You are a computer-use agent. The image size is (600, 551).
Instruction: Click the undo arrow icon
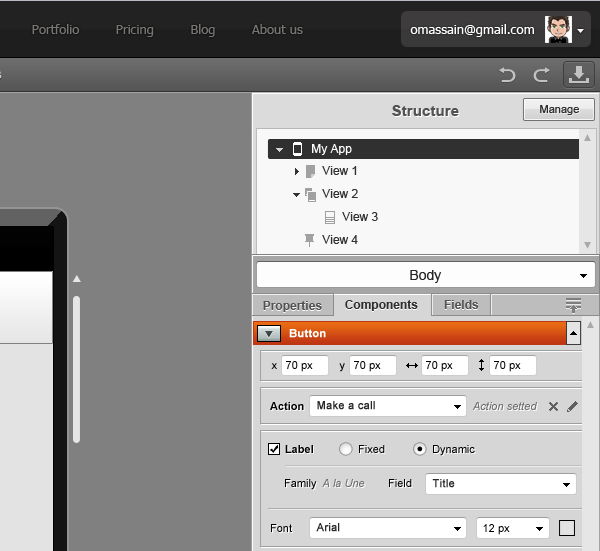tap(507, 75)
